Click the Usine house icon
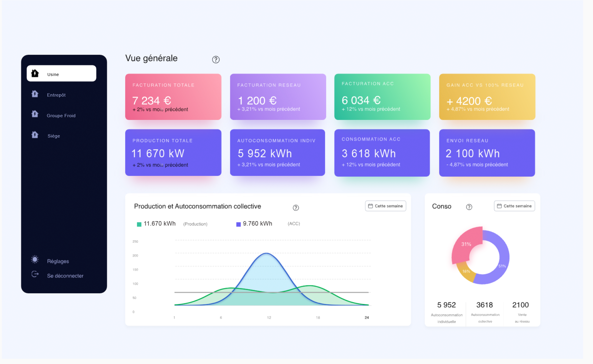This screenshot has height=364, width=593. tap(35, 73)
